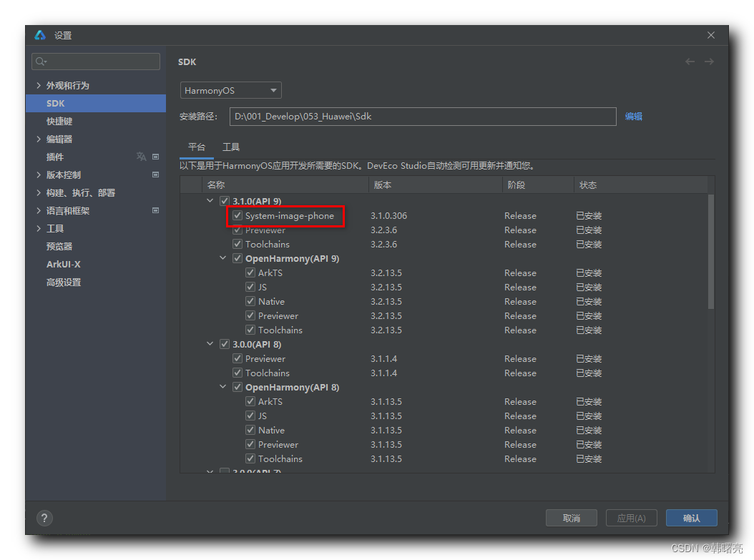Click the project-level icon beside 版本控制
The height and width of the screenshot is (560, 754).
point(155,175)
